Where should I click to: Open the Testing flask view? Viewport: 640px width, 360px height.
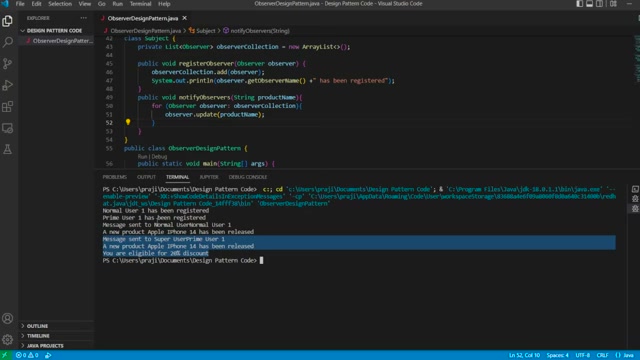point(7,149)
